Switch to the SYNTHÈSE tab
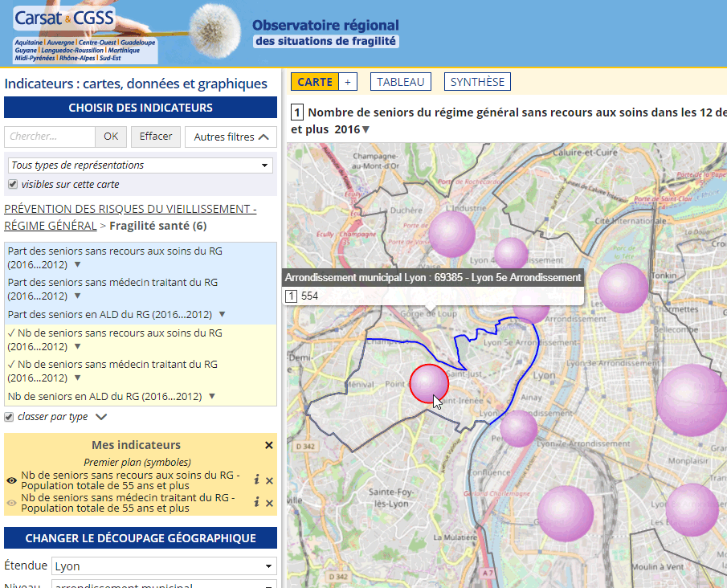 pos(477,82)
